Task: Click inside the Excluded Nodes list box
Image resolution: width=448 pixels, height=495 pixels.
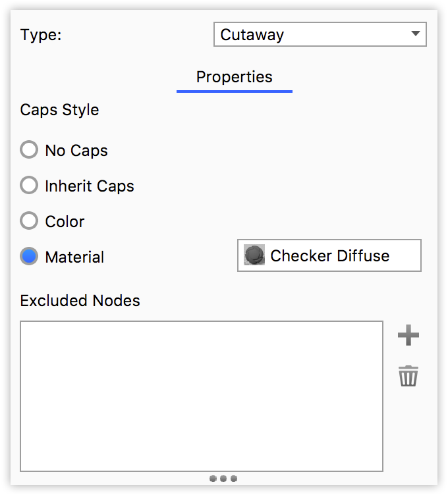Action: [x=201, y=396]
